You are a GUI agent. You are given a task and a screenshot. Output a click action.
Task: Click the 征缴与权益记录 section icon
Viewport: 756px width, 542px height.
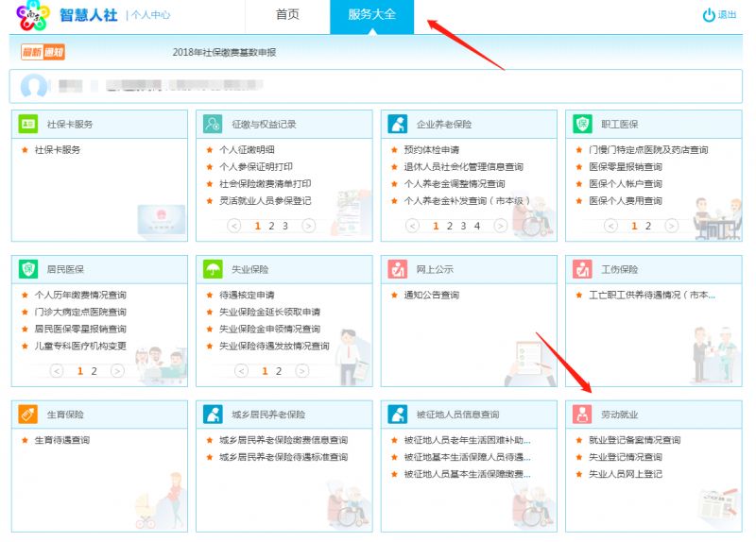point(213,125)
